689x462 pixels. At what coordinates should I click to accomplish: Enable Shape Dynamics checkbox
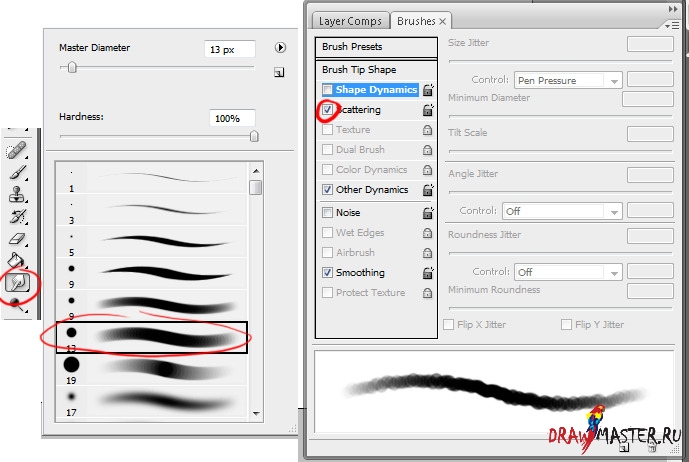[x=327, y=90]
